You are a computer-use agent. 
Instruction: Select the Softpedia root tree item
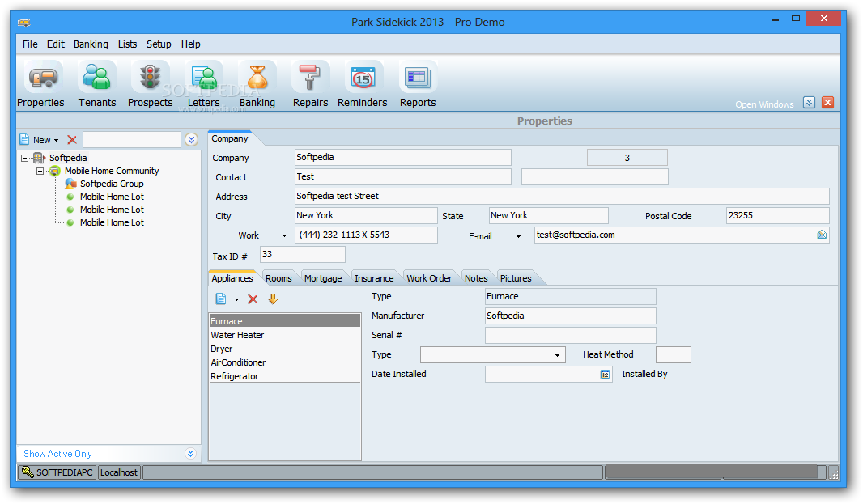pos(68,158)
